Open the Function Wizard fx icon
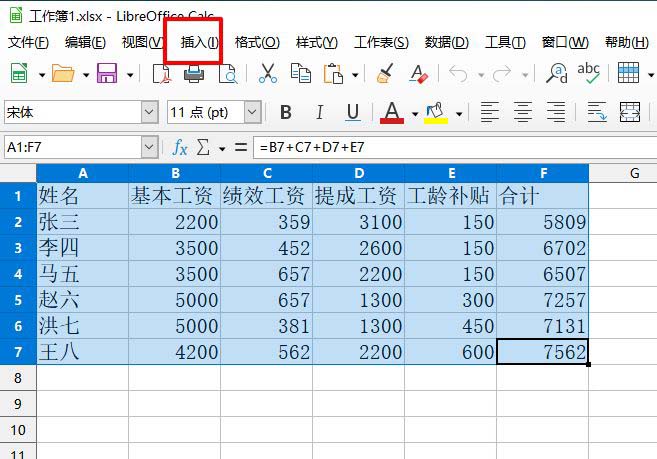This screenshot has width=657, height=459. tap(180, 147)
